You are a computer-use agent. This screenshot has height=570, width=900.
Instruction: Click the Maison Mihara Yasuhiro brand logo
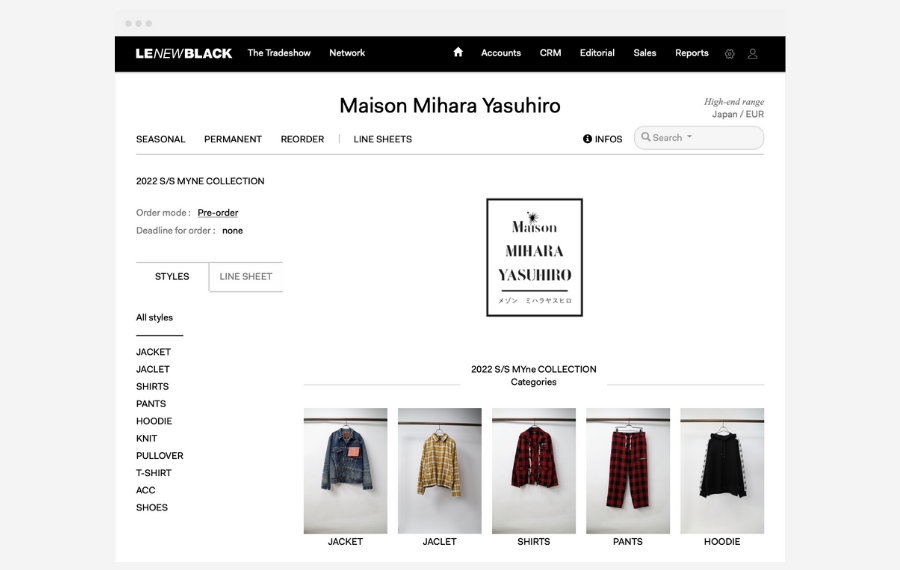pos(534,257)
